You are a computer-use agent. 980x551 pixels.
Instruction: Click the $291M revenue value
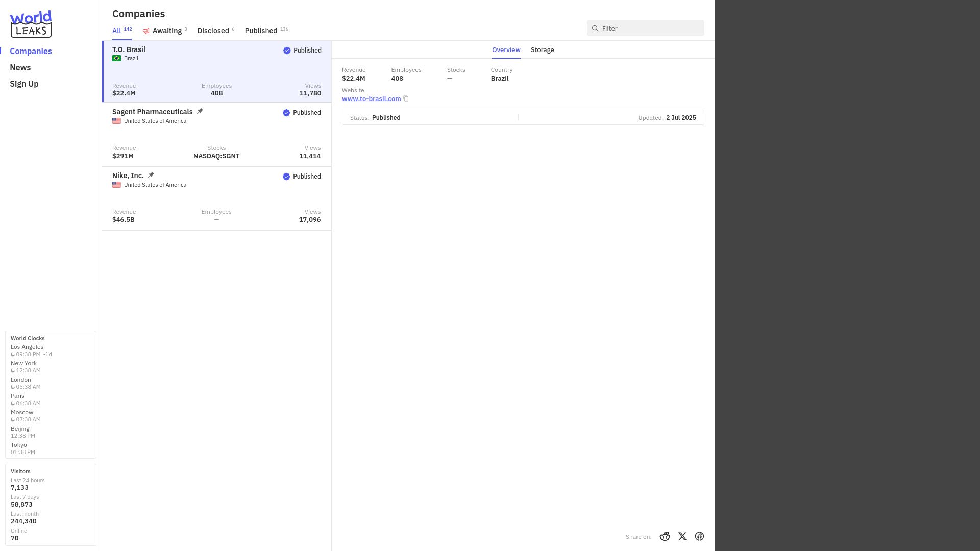123,156
